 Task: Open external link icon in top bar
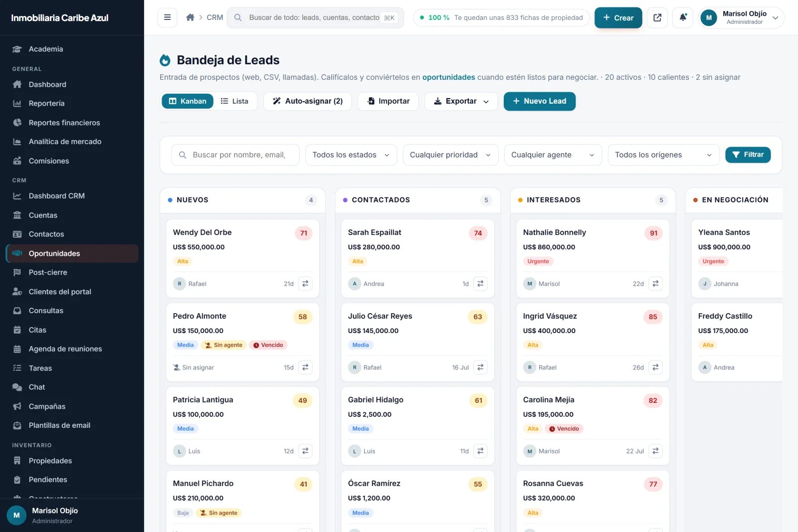[657, 17]
